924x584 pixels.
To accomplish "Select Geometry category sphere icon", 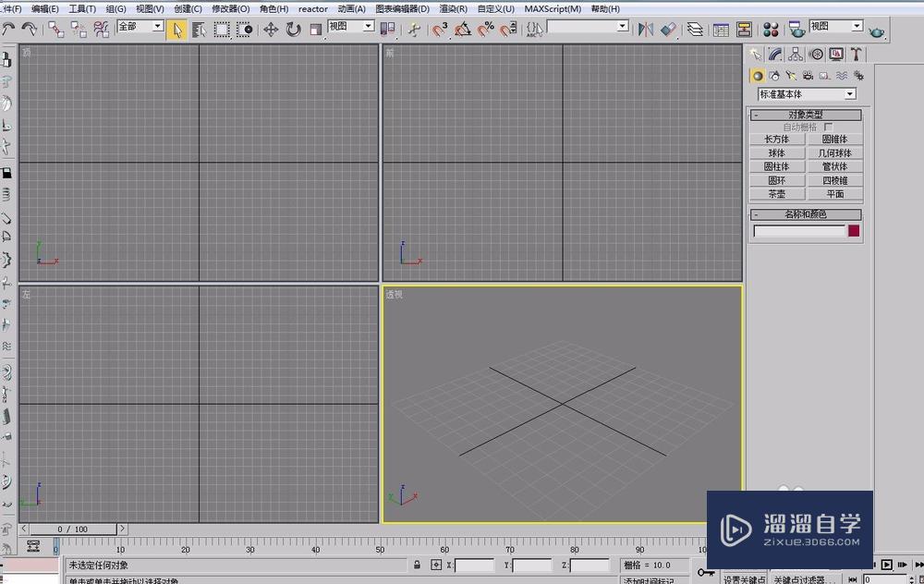I will point(758,76).
